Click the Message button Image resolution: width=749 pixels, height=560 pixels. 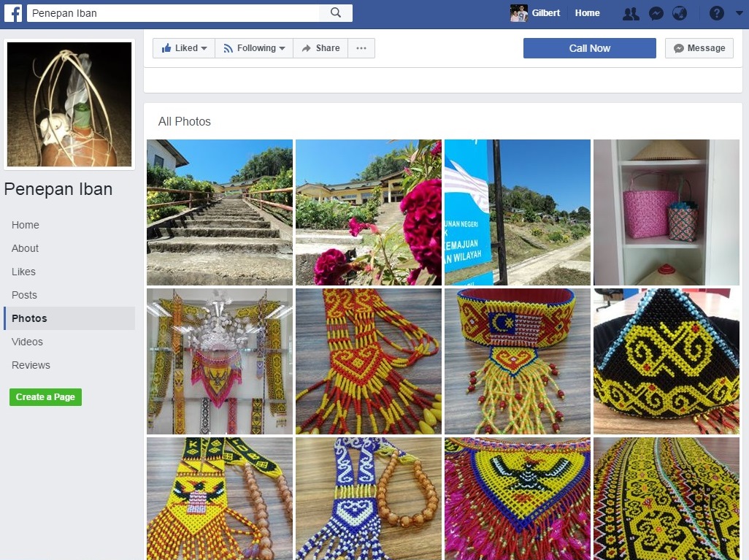coord(699,48)
